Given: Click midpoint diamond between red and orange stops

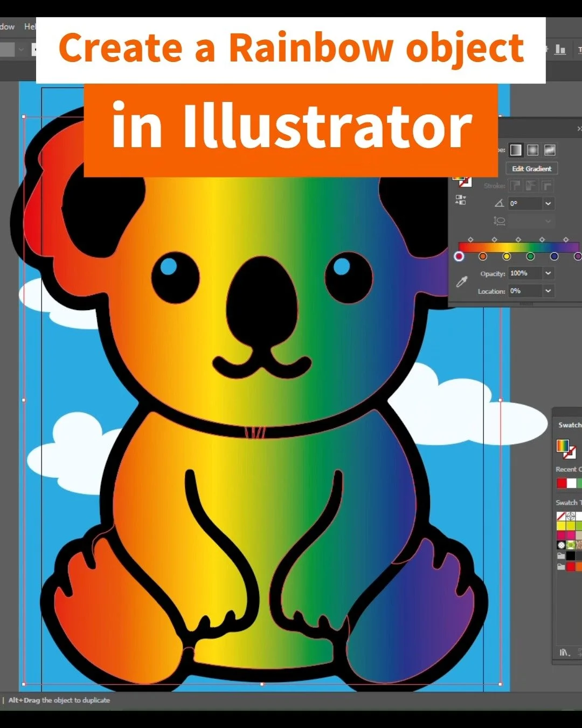Looking at the screenshot, I should coord(470,239).
